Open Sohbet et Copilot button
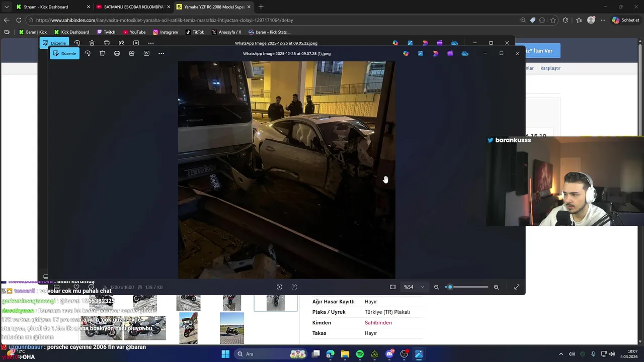 (625, 20)
